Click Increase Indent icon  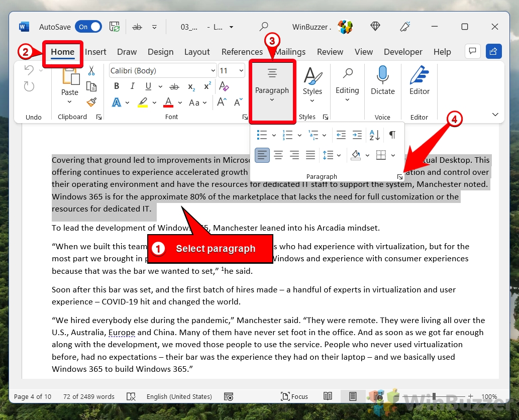[x=357, y=135]
